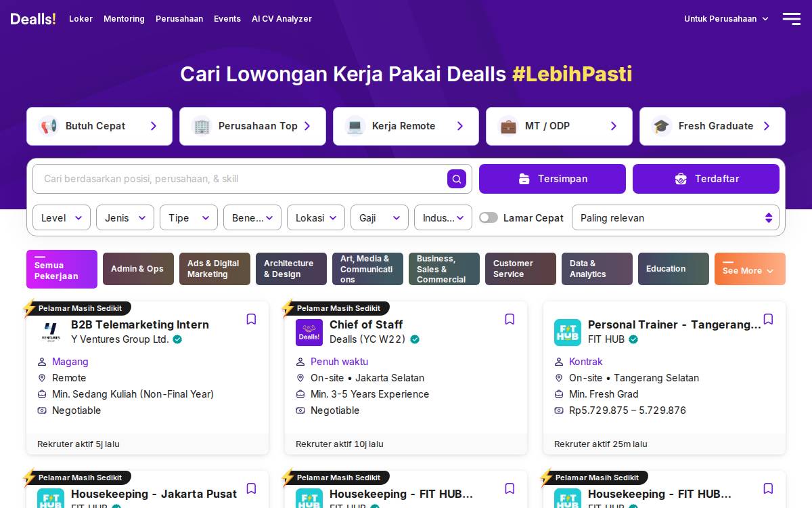The image size is (812, 508).
Task: Click the building icon on Perusahaan Top
Action: [202, 126]
